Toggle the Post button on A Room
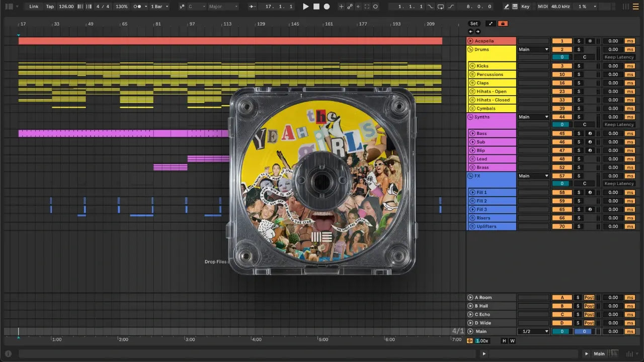644x362 pixels. (589, 298)
